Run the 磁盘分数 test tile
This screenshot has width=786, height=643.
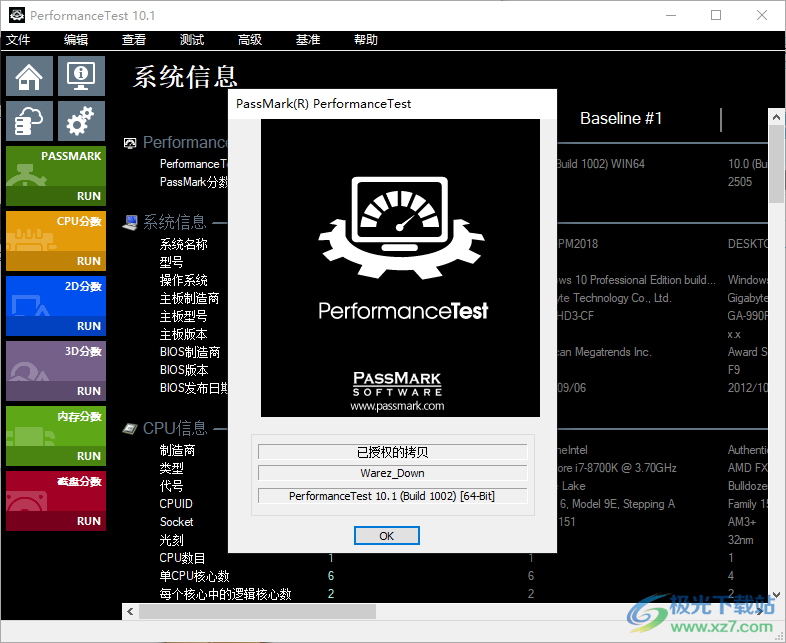[56, 501]
